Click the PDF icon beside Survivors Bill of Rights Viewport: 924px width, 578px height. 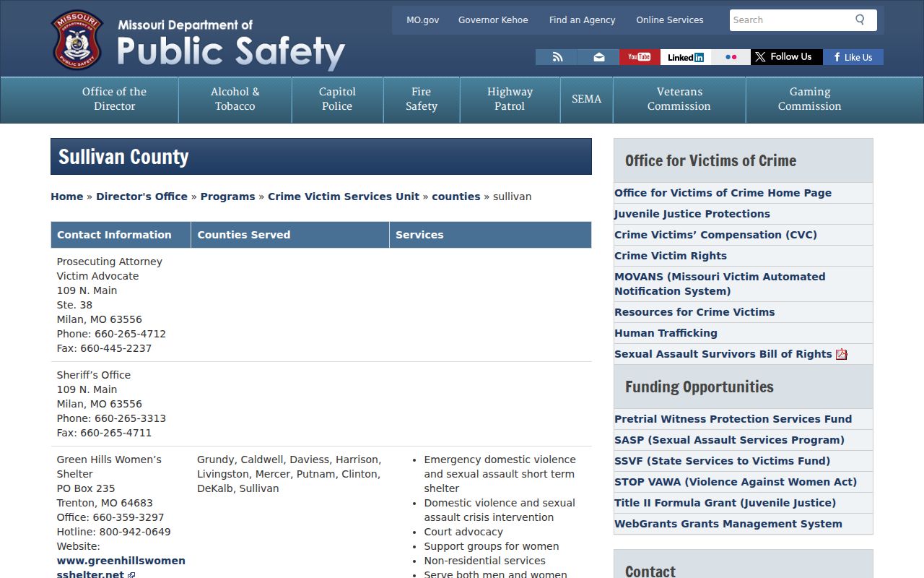click(842, 354)
